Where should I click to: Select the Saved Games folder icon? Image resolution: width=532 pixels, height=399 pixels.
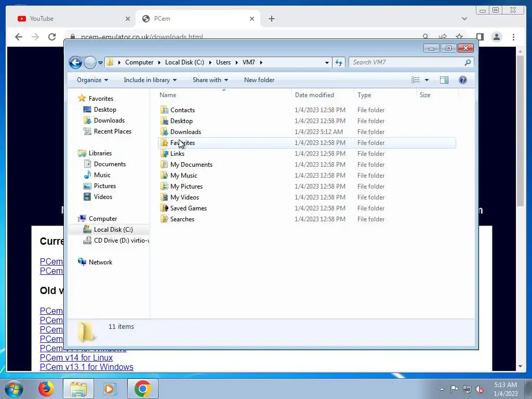pyautogui.click(x=165, y=208)
